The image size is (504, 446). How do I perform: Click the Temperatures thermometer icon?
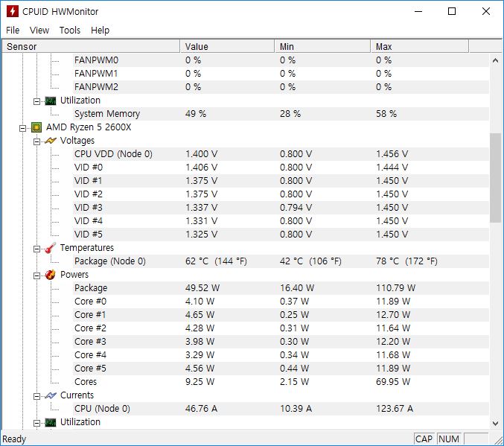click(x=51, y=248)
